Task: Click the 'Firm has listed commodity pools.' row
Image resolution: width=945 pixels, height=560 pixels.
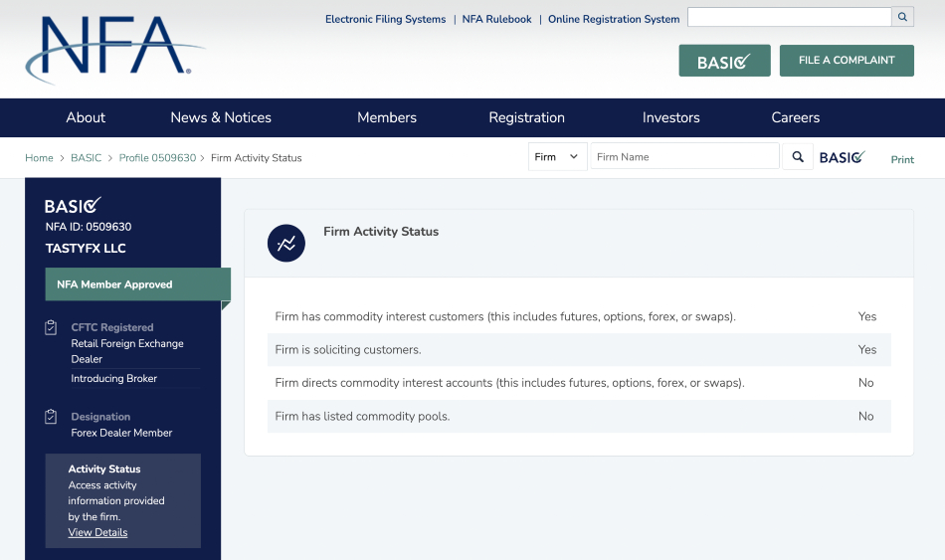Action: (579, 416)
